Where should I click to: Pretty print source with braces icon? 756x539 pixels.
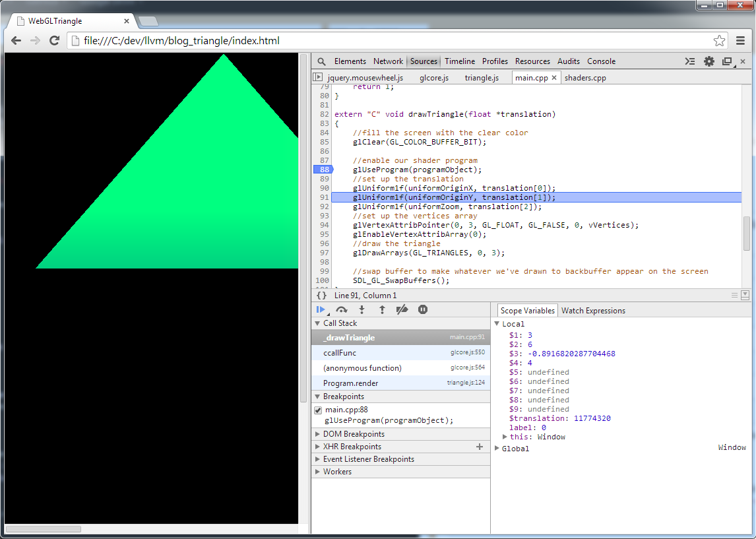point(321,296)
